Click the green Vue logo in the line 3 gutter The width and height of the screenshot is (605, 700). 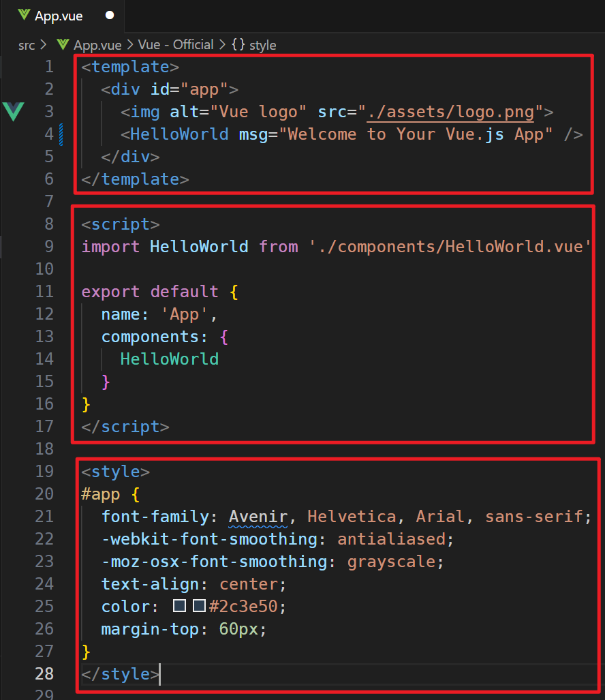pos(14,111)
